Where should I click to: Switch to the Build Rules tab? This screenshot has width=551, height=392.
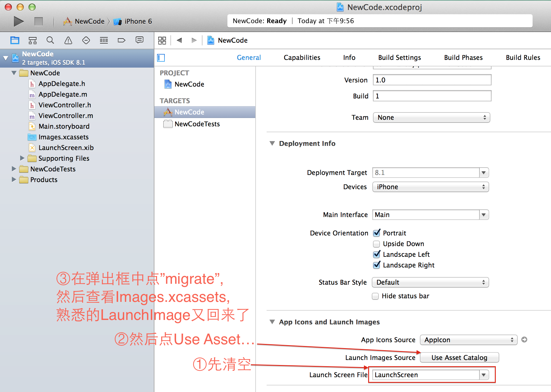[x=523, y=58]
